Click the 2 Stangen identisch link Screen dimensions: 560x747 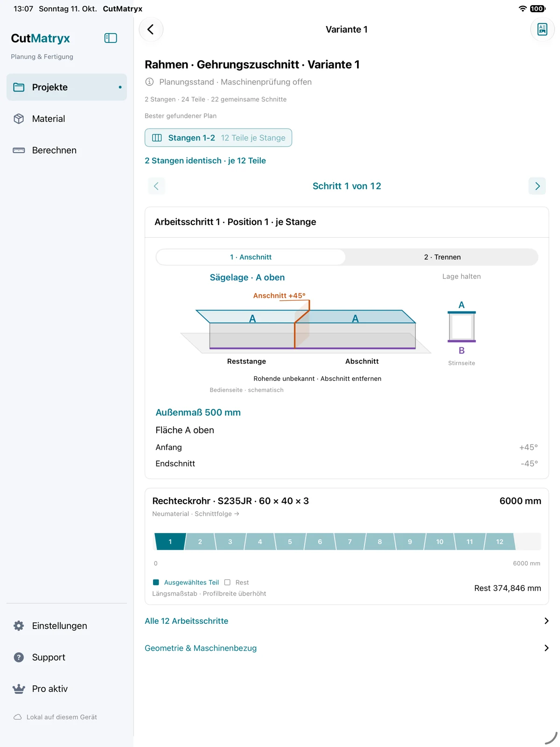coord(205,161)
